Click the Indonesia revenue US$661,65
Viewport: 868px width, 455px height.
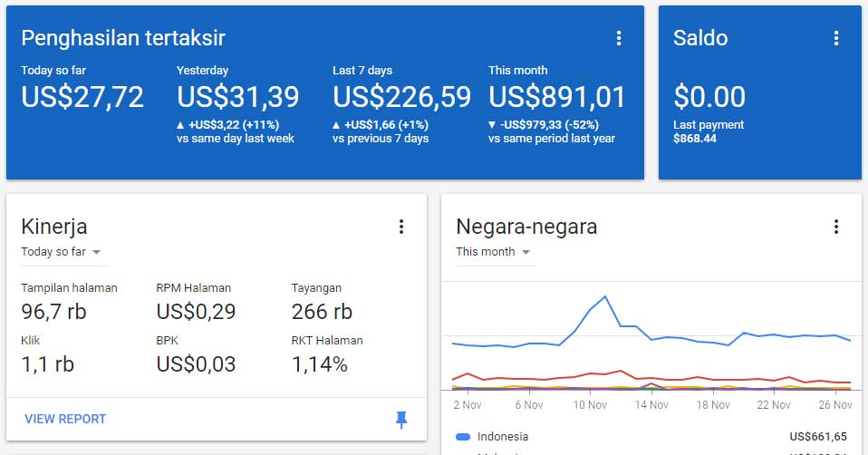click(x=818, y=437)
